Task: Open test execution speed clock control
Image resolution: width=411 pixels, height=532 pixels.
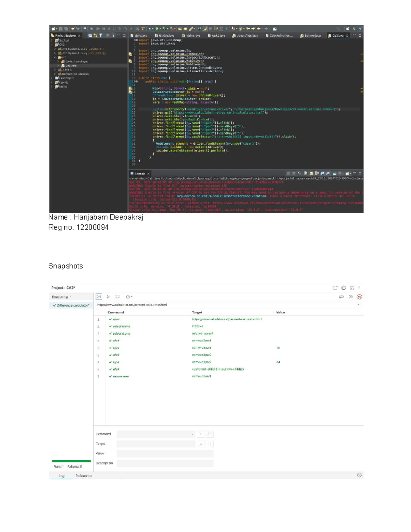Action: [x=129, y=297]
